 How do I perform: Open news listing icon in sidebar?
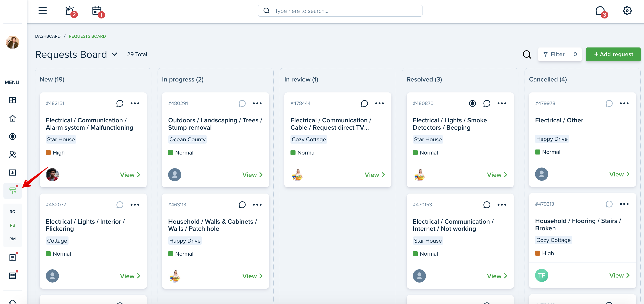(x=13, y=275)
